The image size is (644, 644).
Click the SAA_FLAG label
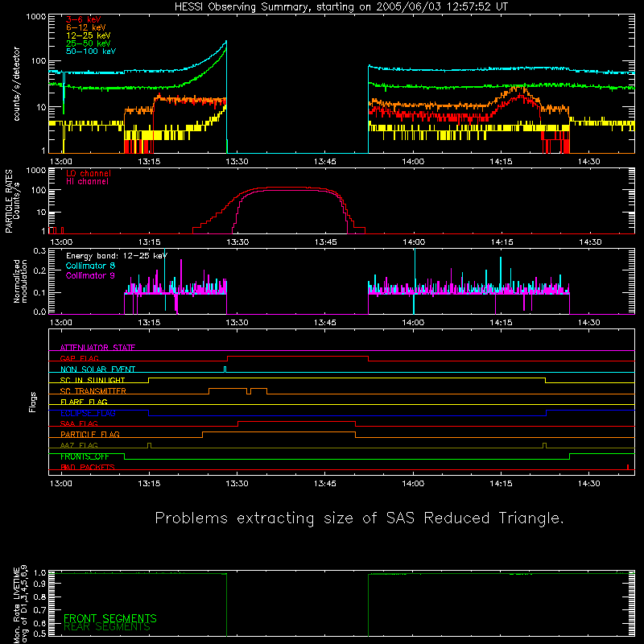click(79, 424)
